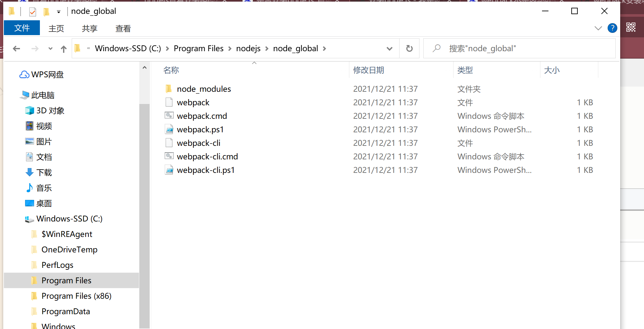Open OneDriveTemp folder in sidebar
This screenshot has width=644, height=329.
pos(69,250)
